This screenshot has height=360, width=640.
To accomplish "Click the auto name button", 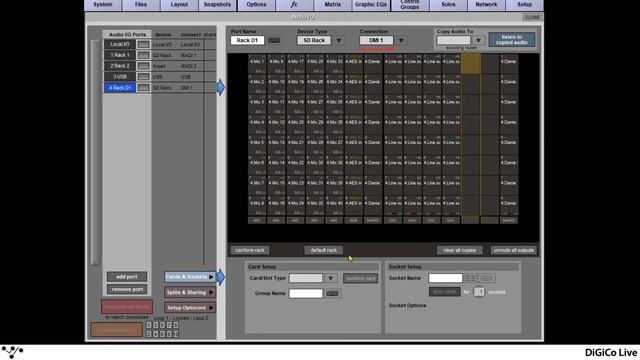I will click(445, 292).
